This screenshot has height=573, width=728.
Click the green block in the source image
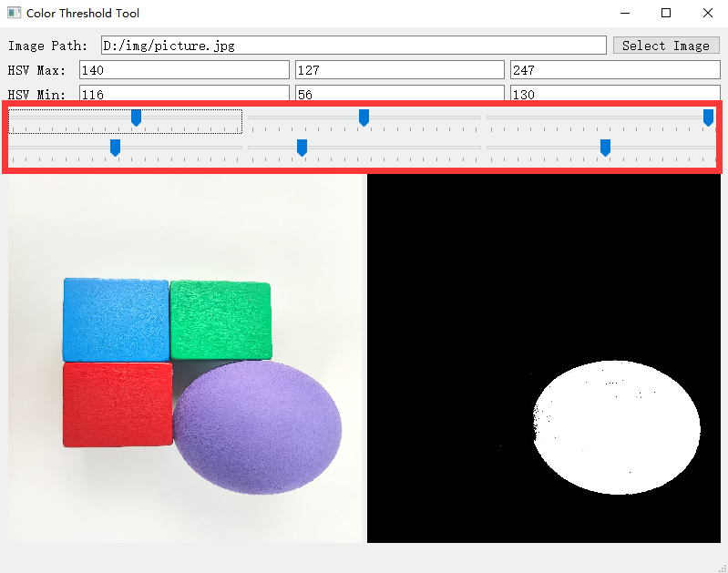click(220, 319)
